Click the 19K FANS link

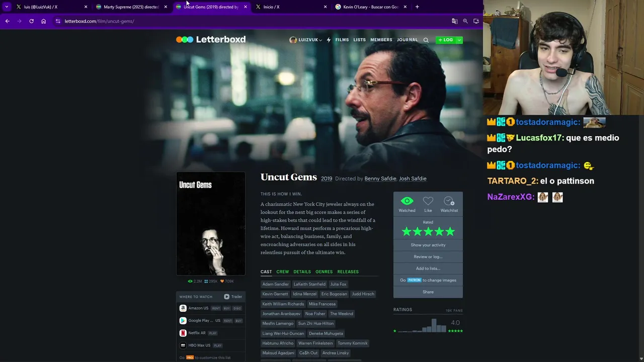(x=454, y=311)
